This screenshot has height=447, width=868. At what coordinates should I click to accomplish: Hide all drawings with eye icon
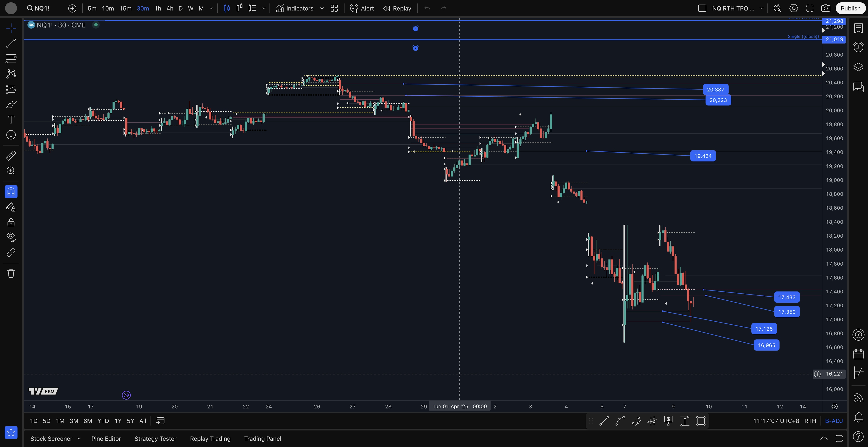11,237
